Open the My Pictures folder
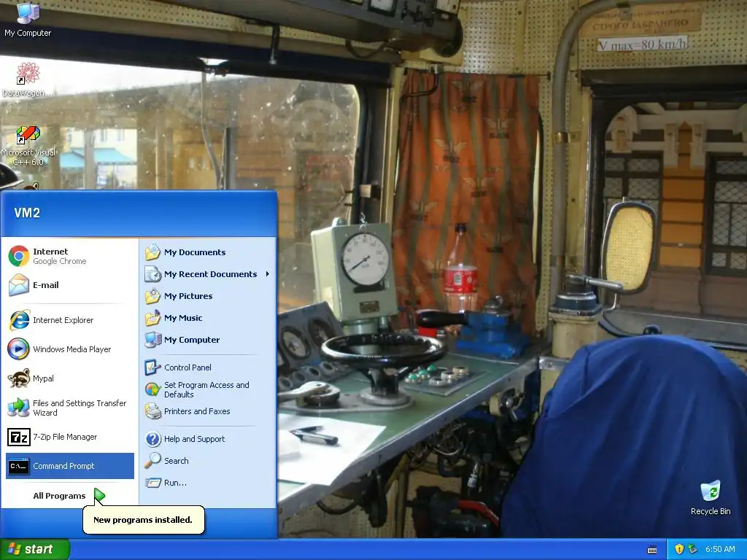Image resolution: width=747 pixels, height=560 pixels. click(208, 296)
